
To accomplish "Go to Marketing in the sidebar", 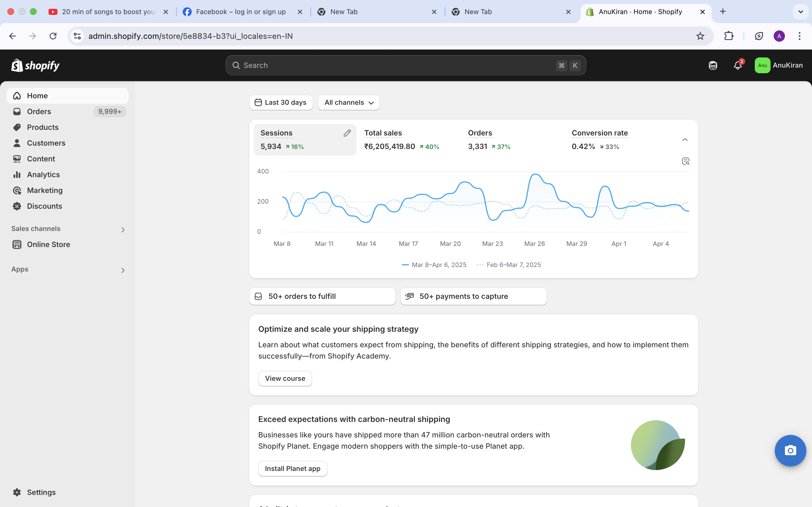I will tap(45, 190).
